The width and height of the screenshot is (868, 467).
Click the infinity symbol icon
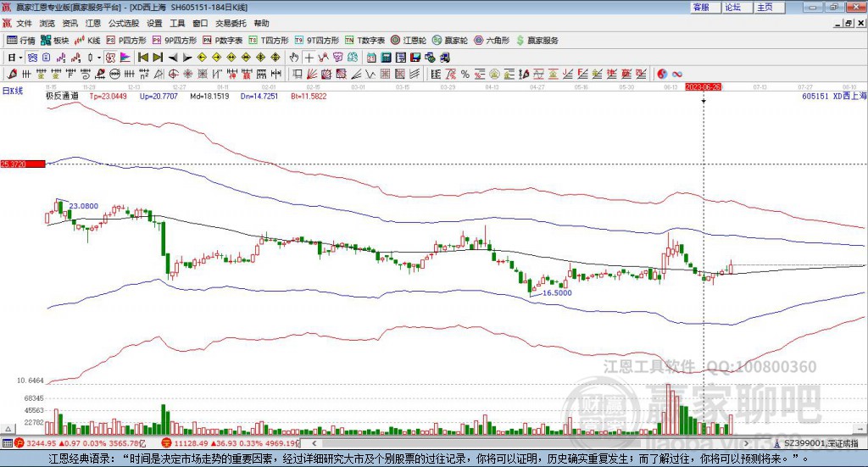677,74
